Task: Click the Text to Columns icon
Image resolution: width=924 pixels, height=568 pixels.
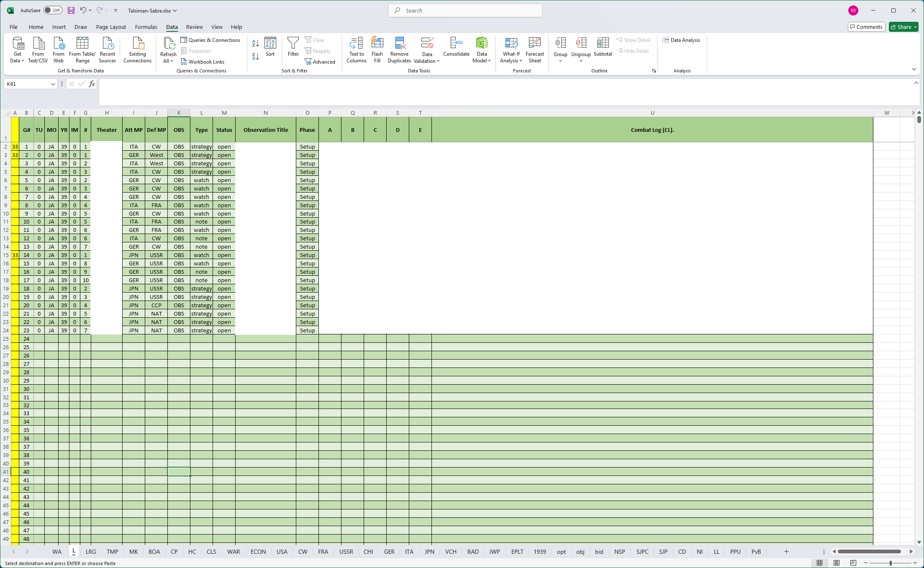Action: point(356,43)
